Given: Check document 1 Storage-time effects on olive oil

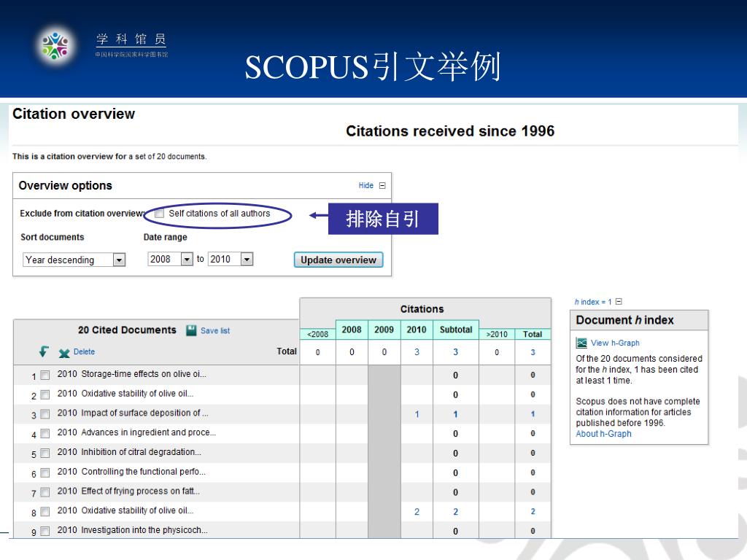Looking at the screenshot, I should pos(44,376).
